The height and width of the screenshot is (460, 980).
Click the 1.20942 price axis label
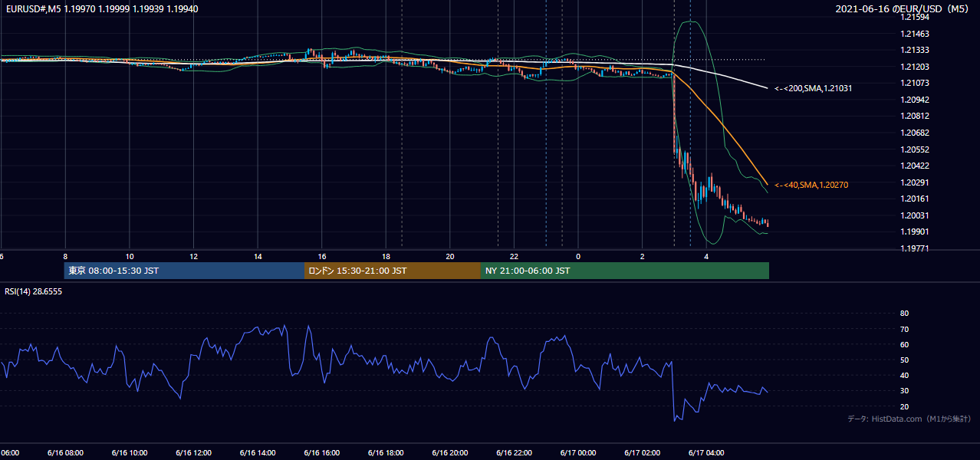(914, 100)
